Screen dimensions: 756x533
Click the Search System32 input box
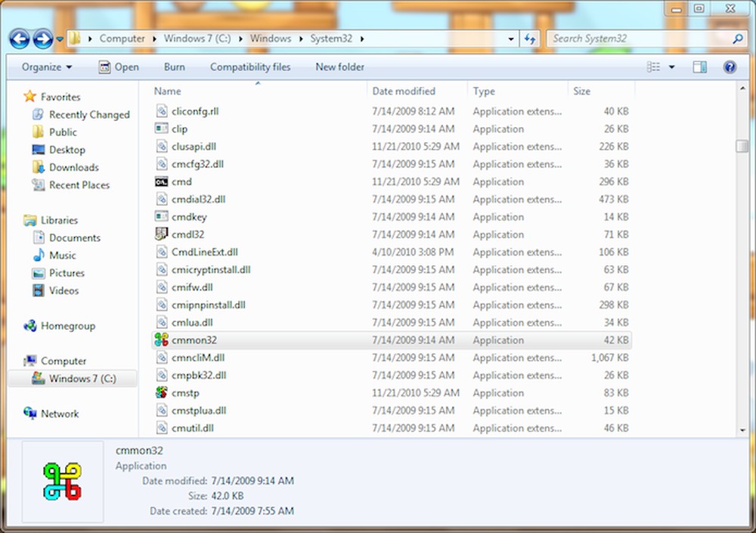(x=641, y=39)
